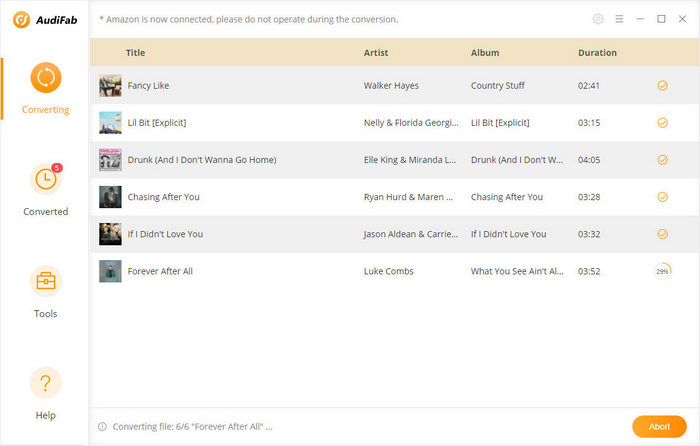Viewport: 700px width, 446px height.
Task: Sort by the Artist column header
Action: [376, 53]
